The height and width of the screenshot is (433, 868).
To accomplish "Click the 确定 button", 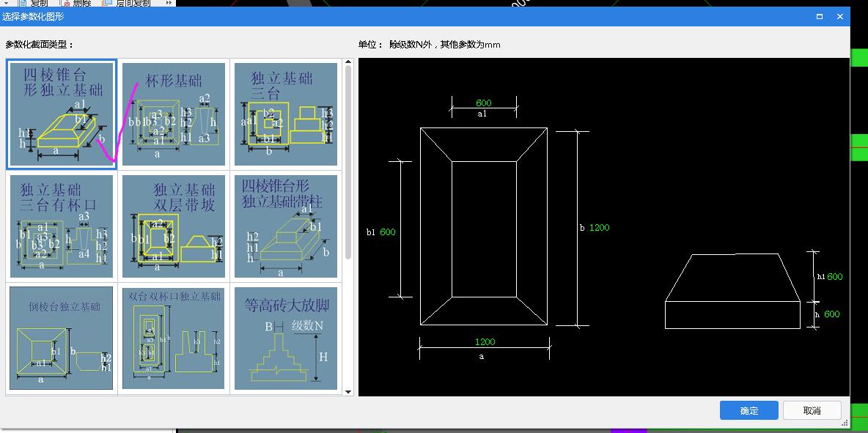I will coord(749,410).
